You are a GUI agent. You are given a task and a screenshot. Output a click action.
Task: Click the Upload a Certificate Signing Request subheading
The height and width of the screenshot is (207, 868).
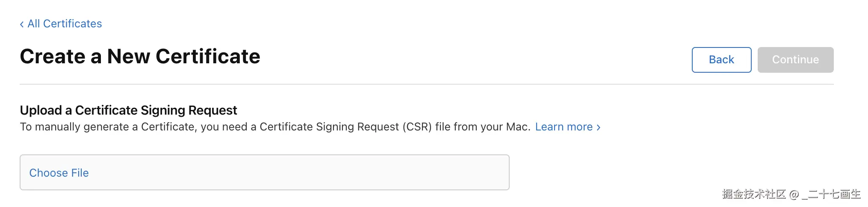point(128,110)
